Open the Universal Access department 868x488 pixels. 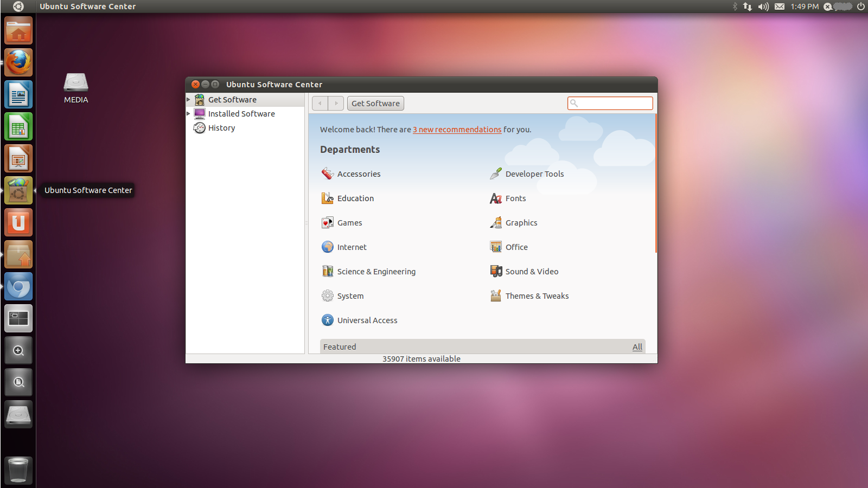pyautogui.click(x=360, y=320)
